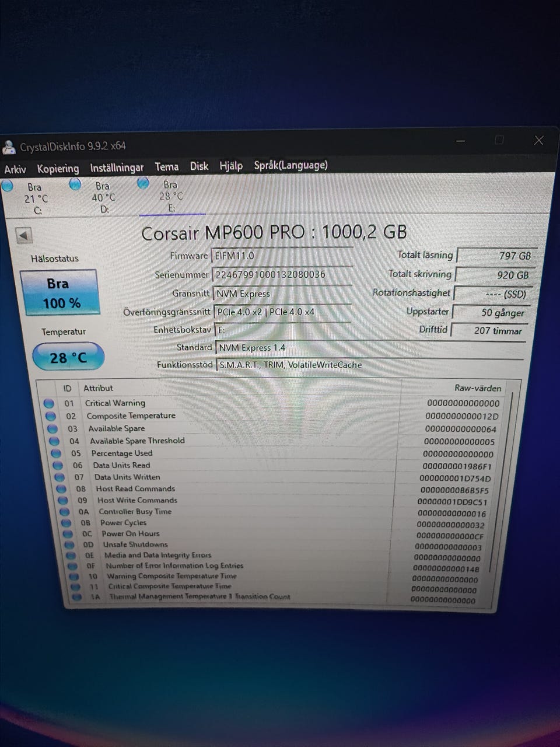Click the blue status orb for drive E:
The width and height of the screenshot is (560, 747).
coord(143,183)
